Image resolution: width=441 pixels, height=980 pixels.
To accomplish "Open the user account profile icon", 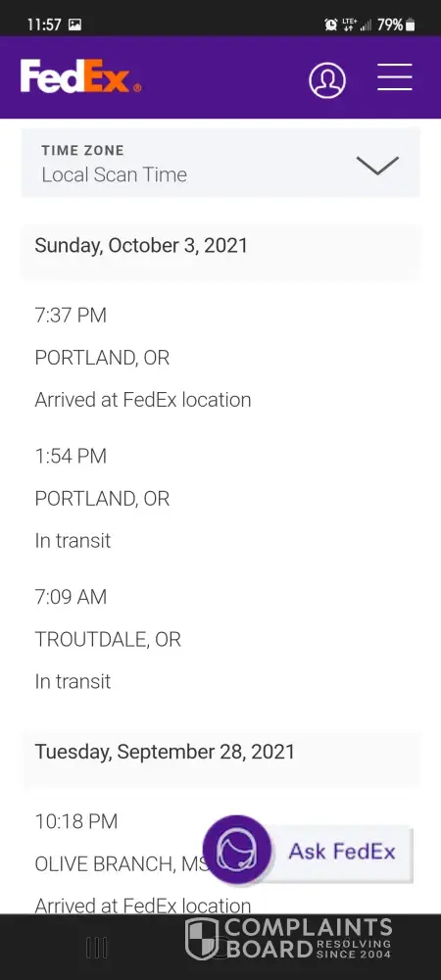I will pyautogui.click(x=326, y=79).
